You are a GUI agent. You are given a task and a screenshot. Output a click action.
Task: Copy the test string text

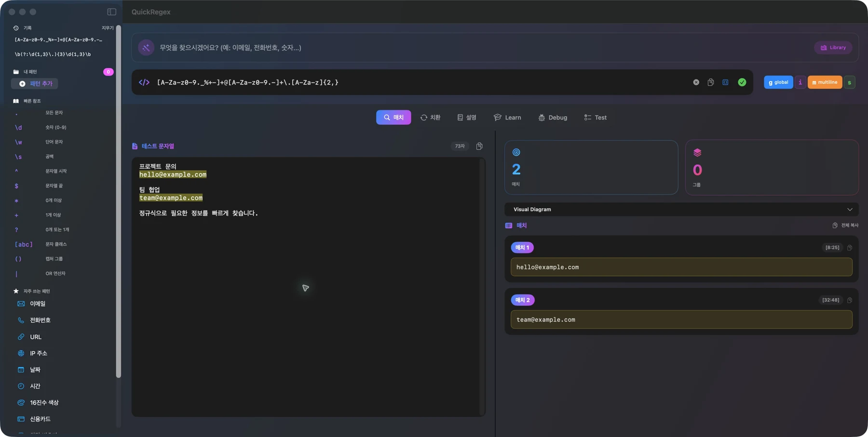click(479, 146)
